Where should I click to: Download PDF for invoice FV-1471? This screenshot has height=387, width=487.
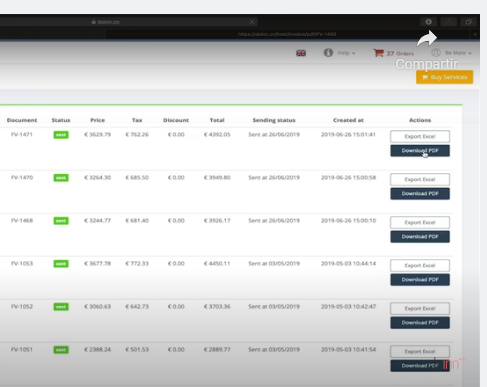tap(420, 151)
